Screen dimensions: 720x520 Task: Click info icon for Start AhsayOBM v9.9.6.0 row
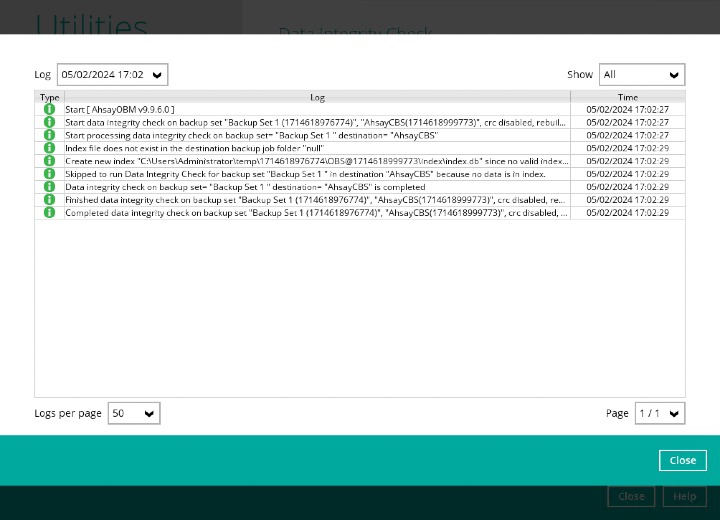pos(49,109)
